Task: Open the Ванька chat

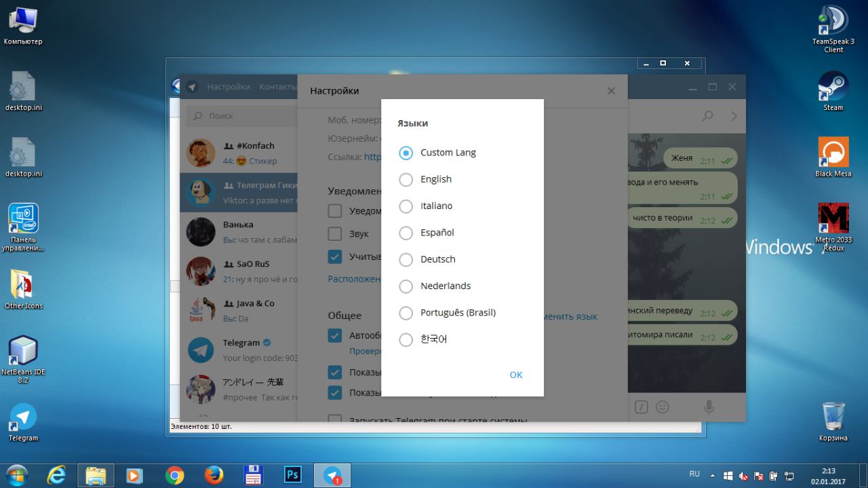Action: (239, 232)
